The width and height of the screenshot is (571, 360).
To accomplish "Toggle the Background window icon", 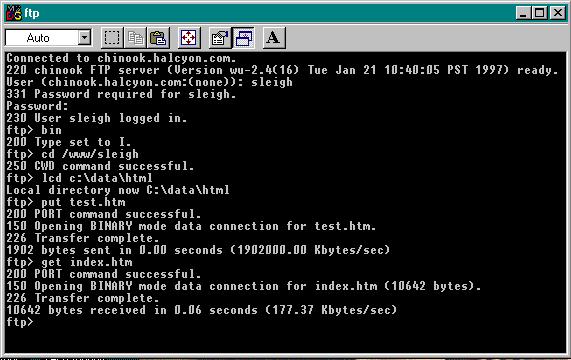I will 243,38.
